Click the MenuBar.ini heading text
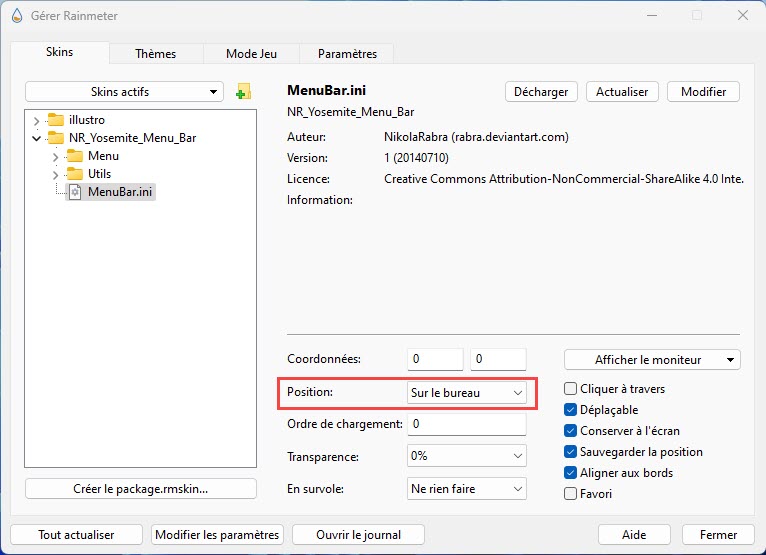The image size is (766, 555). [x=326, y=90]
